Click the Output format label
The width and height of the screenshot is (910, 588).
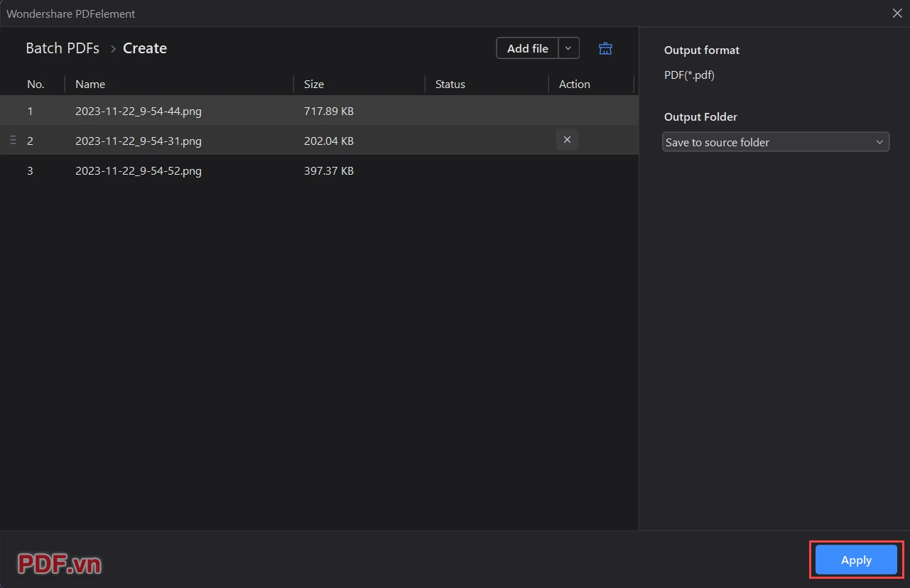(702, 50)
